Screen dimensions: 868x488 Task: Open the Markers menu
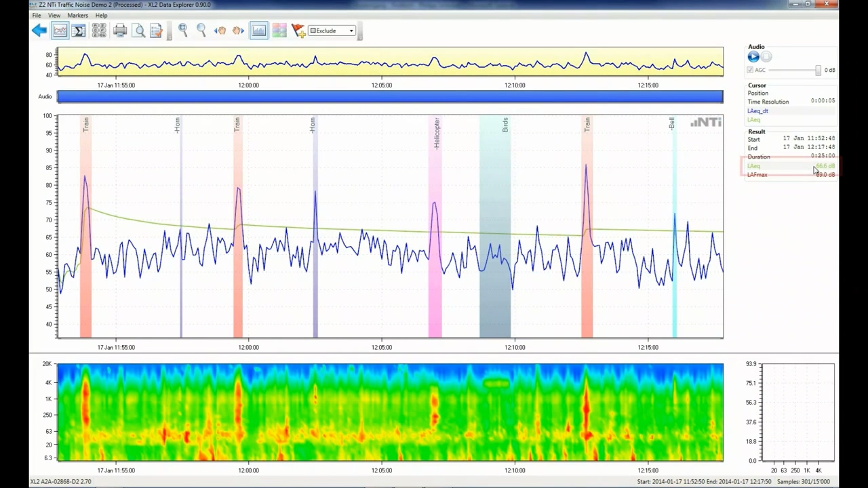point(77,15)
